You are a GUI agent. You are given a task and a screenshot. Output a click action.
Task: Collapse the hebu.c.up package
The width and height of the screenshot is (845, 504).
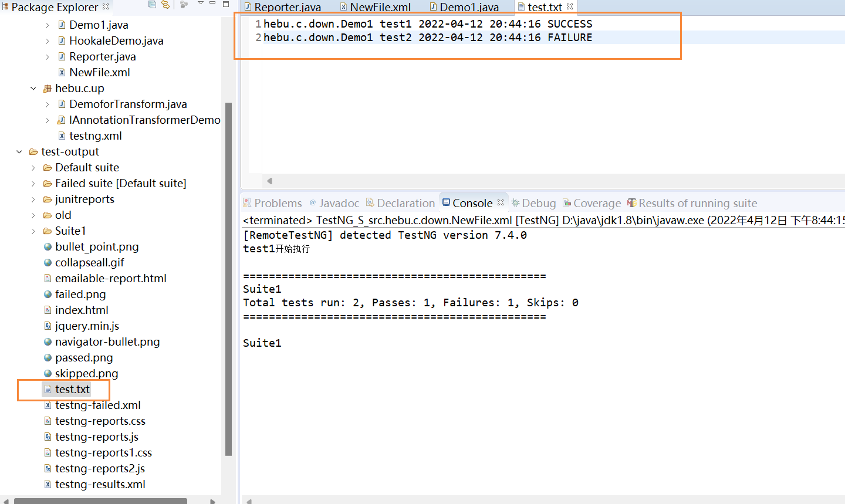coord(33,89)
